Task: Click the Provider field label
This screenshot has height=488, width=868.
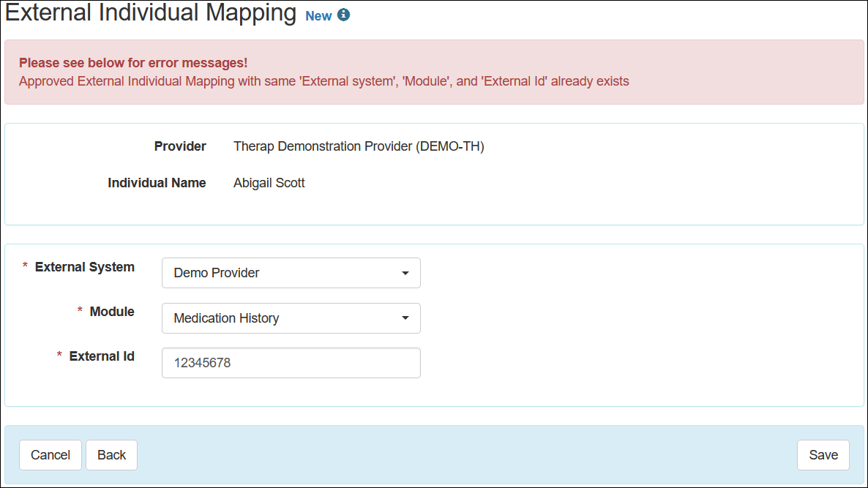Action: pyautogui.click(x=180, y=146)
